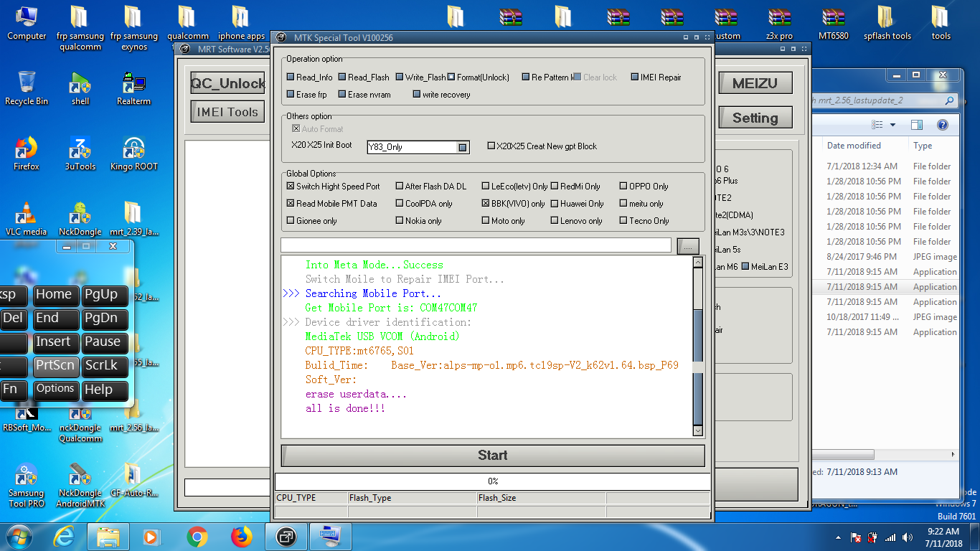Image resolution: width=980 pixels, height=551 pixels.
Task: Open the iphone apps folder
Action: (x=241, y=22)
